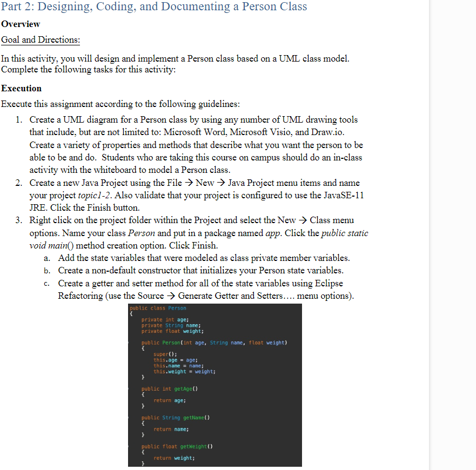The height and width of the screenshot is (470, 476).
Task: Click the getName method signature
Action: (x=176, y=418)
